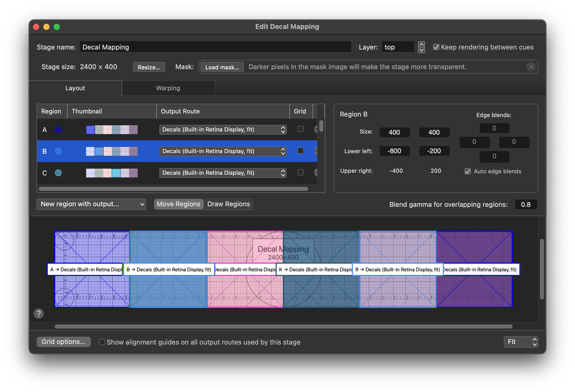This screenshot has height=392, width=575.
Task: Click the Load mask... button
Action: click(222, 67)
